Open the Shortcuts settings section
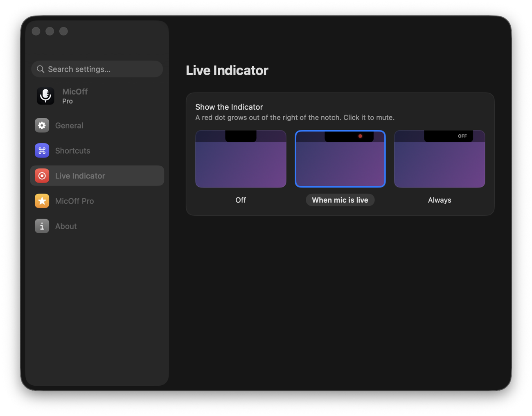The image size is (532, 416). click(x=97, y=151)
